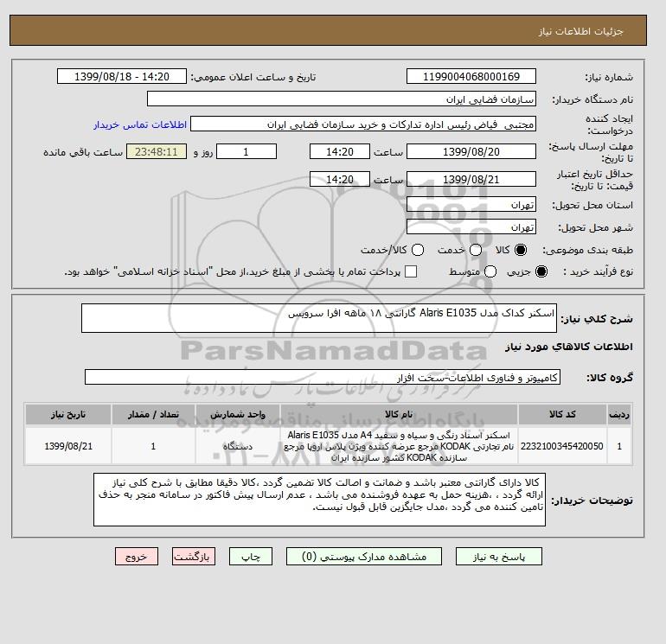Click the delivery city field تهران
Image resolution: width=666 pixels, height=644 pixels.
pyautogui.click(x=471, y=227)
